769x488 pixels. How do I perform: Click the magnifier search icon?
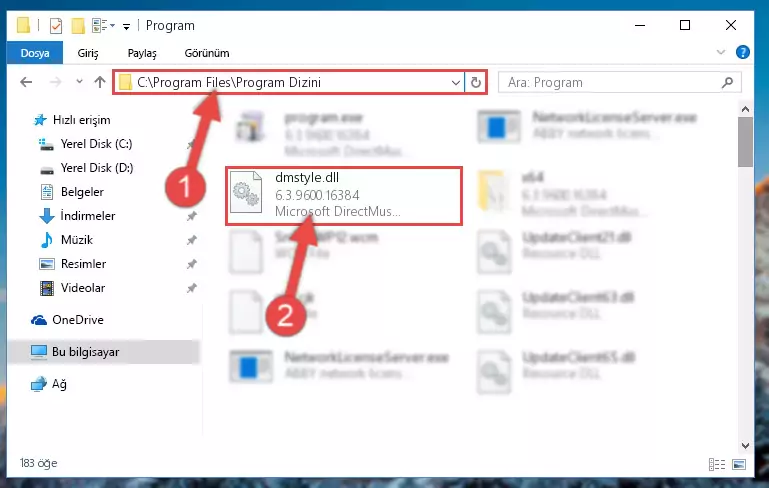click(x=727, y=82)
